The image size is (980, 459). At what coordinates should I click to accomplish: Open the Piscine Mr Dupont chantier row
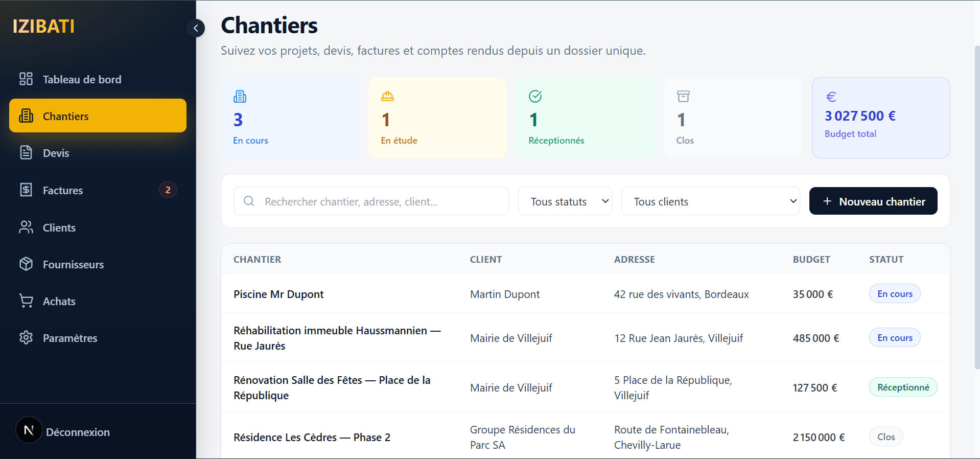pyautogui.click(x=278, y=294)
